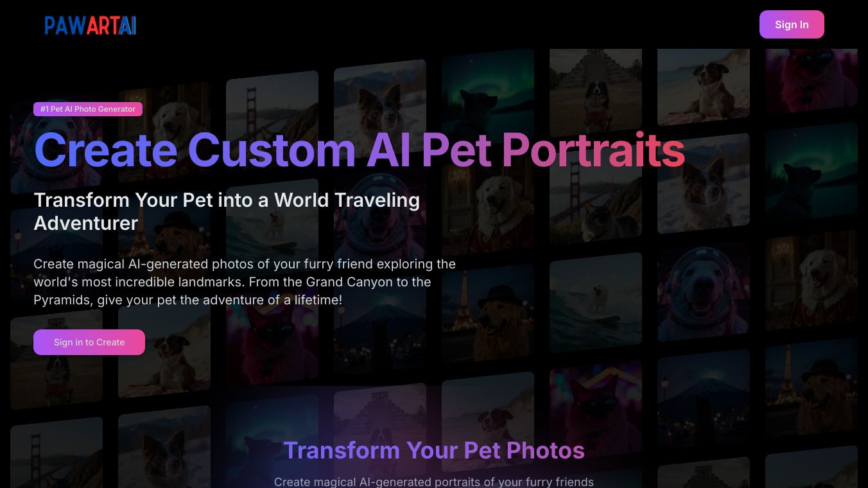This screenshot has height=488, width=868.
Task: Open the PAWARTAI logo home link
Action: pos(91,25)
